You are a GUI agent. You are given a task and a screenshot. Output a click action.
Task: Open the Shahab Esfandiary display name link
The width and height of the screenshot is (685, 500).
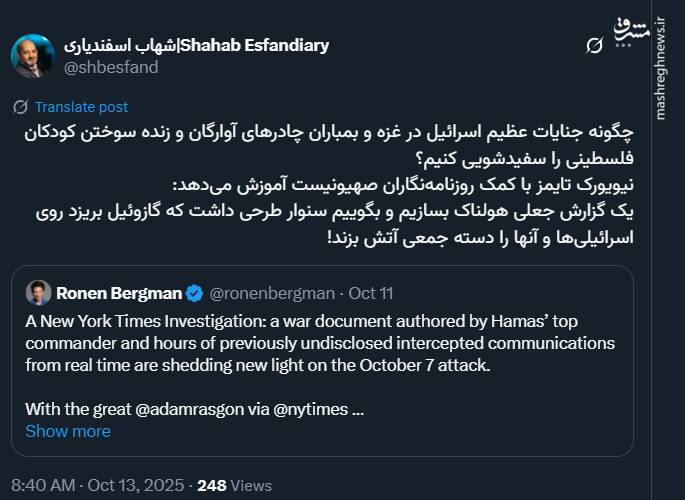(x=196, y=46)
